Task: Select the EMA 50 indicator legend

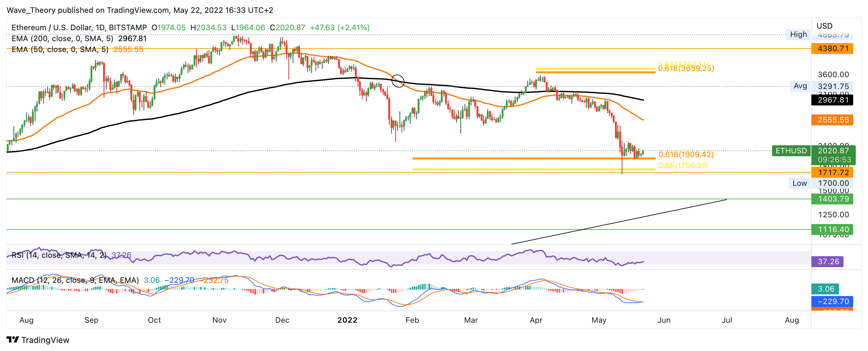Action: (60, 50)
